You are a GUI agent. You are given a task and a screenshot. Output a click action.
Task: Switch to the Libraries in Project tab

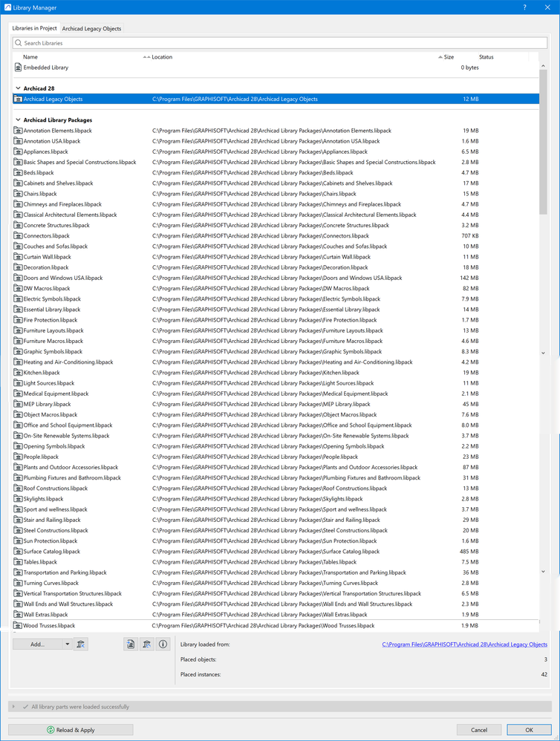click(34, 28)
